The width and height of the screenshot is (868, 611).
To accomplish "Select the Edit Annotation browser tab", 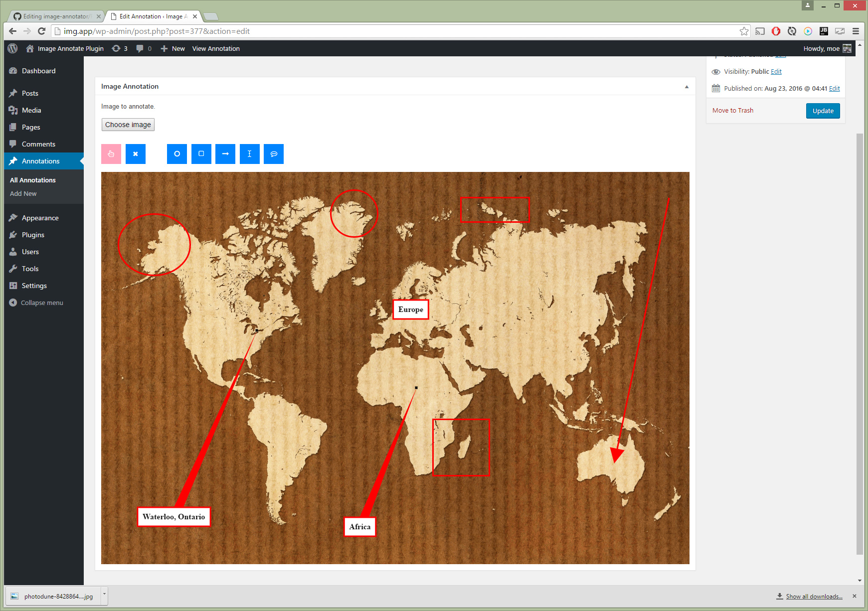I will (153, 16).
